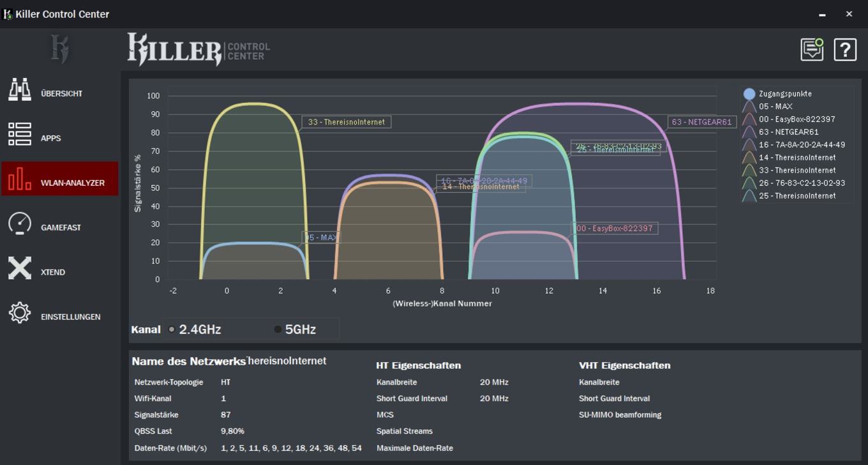This screenshot has height=465, width=868.
Task: Click the Signalstärke value 87
Action: [x=226, y=415]
